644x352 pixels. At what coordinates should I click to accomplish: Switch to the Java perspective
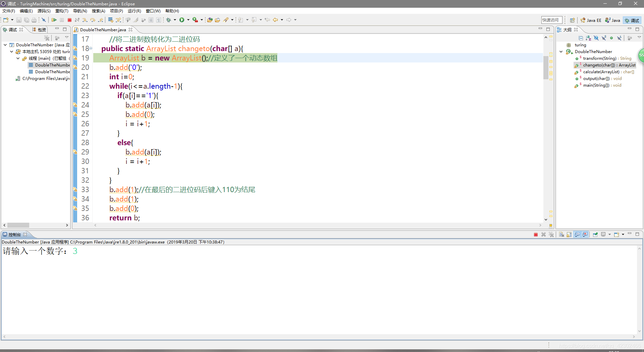(x=613, y=20)
